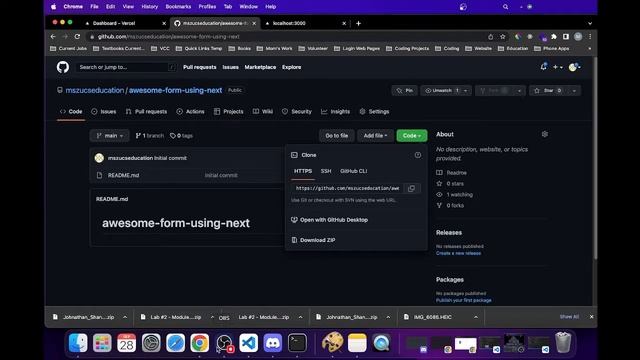Open the Actions tab
The image size is (640, 360).
pos(190,111)
